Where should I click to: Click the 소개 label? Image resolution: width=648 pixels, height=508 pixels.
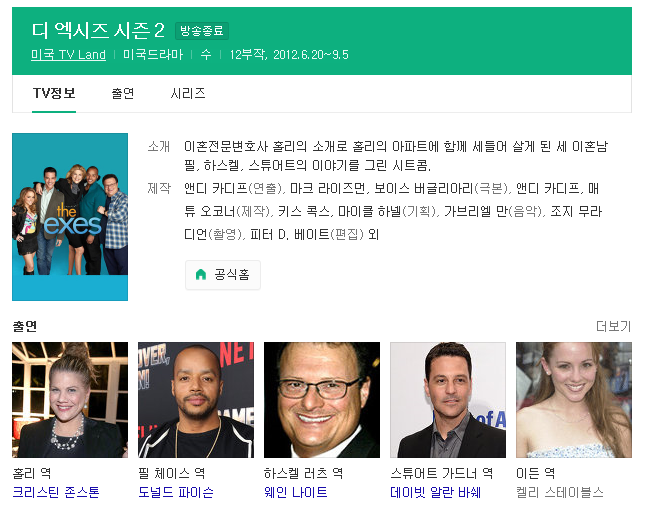click(159, 146)
